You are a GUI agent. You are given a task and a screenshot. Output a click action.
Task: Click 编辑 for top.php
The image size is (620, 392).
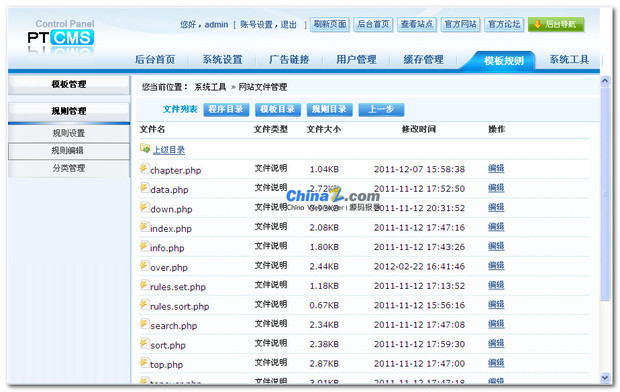496,362
